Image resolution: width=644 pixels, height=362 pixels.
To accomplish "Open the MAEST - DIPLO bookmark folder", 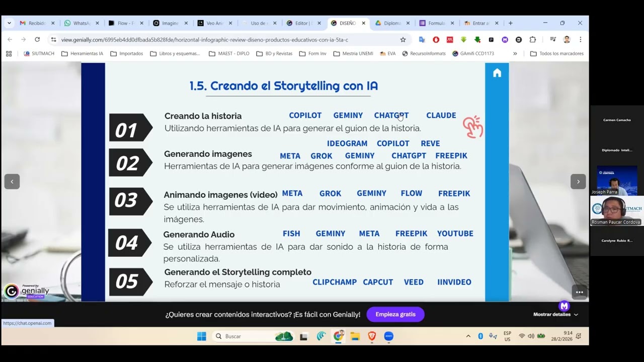I will point(229,53).
